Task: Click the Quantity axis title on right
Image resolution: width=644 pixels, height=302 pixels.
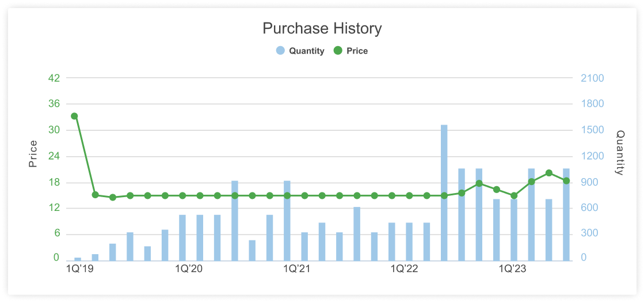Action: (x=620, y=153)
